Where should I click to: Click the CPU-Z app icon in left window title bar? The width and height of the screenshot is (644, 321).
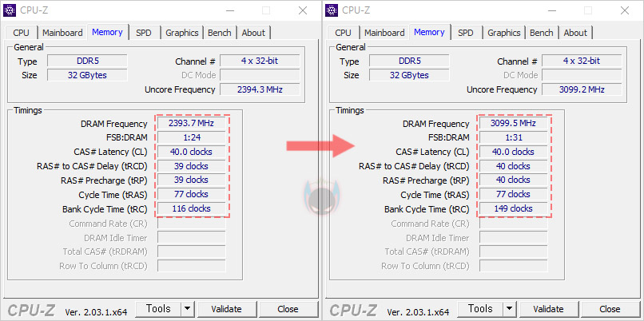[10, 10]
